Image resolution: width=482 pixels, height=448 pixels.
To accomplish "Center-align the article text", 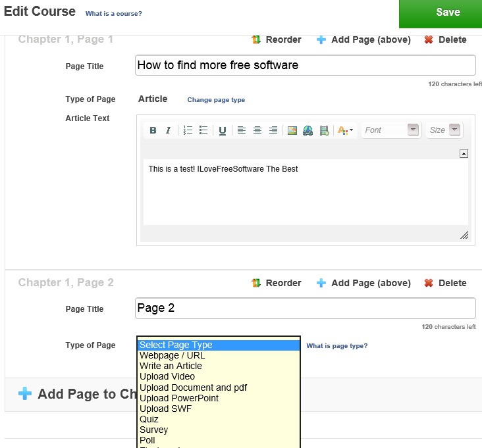I will [x=257, y=130].
